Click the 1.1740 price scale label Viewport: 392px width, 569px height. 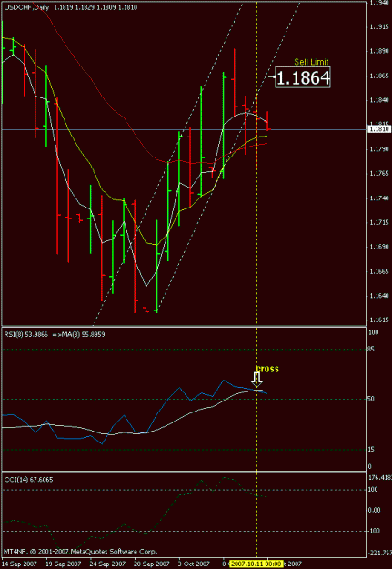pos(380,198)
